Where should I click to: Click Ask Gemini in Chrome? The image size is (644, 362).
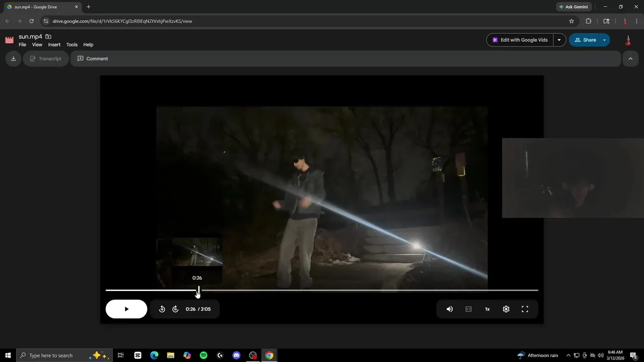coord(574,7)
